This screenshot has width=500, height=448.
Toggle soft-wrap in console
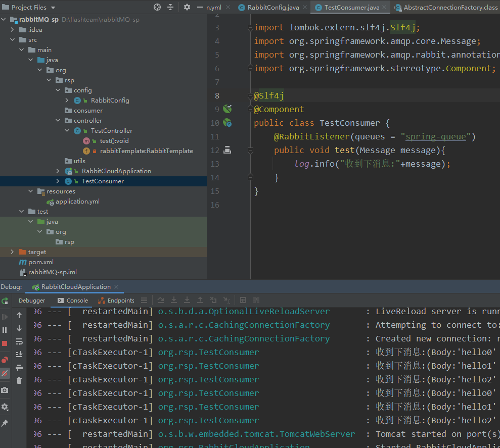19,341
